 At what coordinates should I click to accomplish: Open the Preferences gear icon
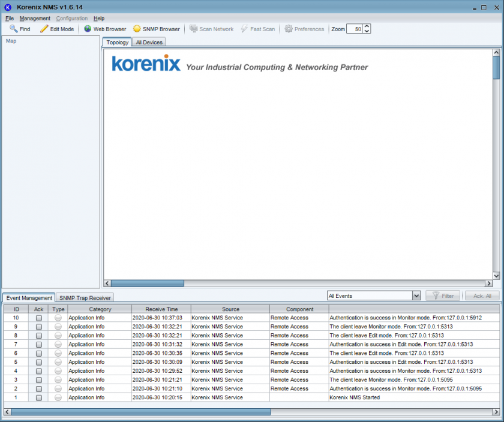(x=289, y=29)
